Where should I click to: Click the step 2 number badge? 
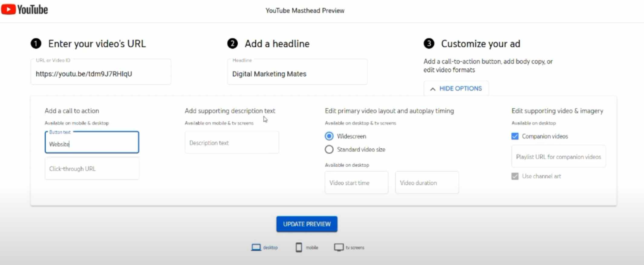[232, 43]
